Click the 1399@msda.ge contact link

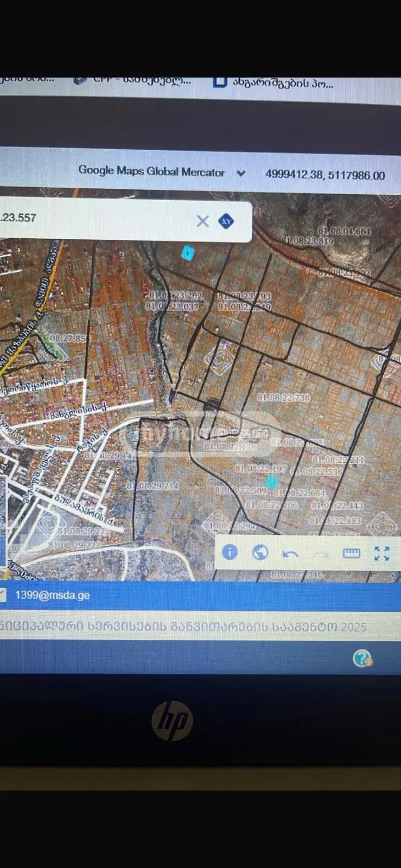pos(52,595)
